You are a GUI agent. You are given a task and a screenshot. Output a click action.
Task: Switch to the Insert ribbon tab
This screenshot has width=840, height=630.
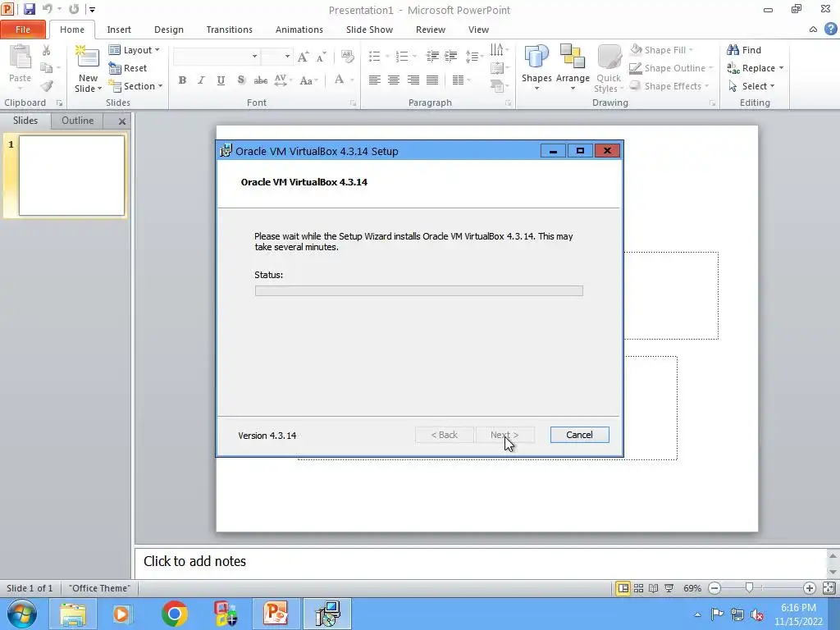[119, 30]
